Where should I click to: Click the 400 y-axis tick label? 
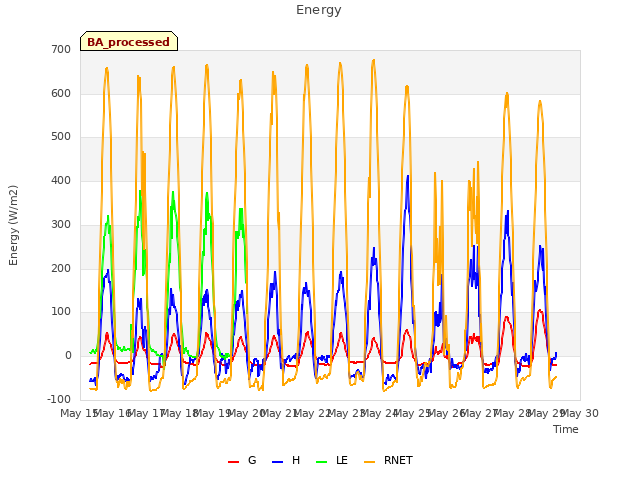click(x=61, y=180)
